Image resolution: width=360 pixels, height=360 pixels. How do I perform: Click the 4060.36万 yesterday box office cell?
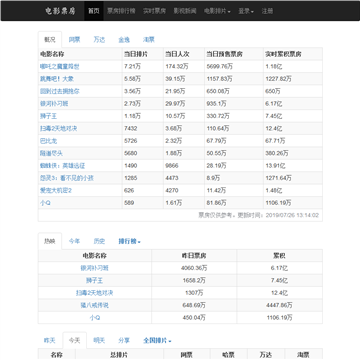(x=194, y=268)
